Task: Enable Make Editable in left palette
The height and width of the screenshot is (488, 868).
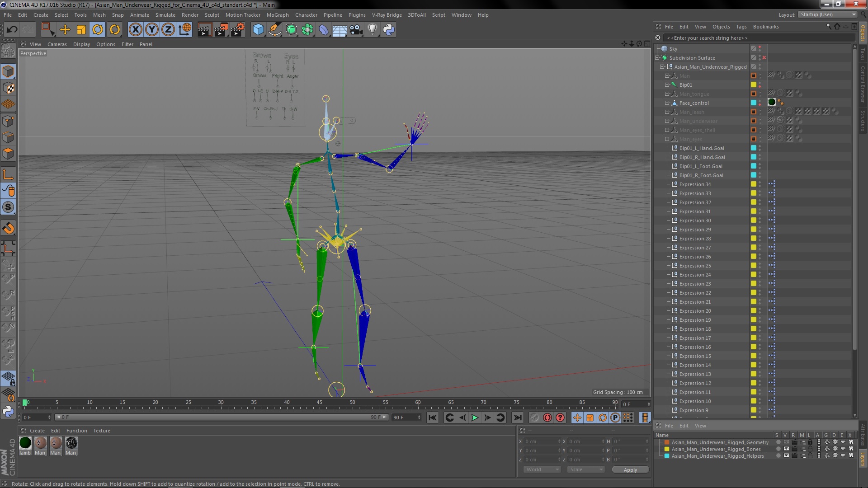Action: [x=8, y=51]
